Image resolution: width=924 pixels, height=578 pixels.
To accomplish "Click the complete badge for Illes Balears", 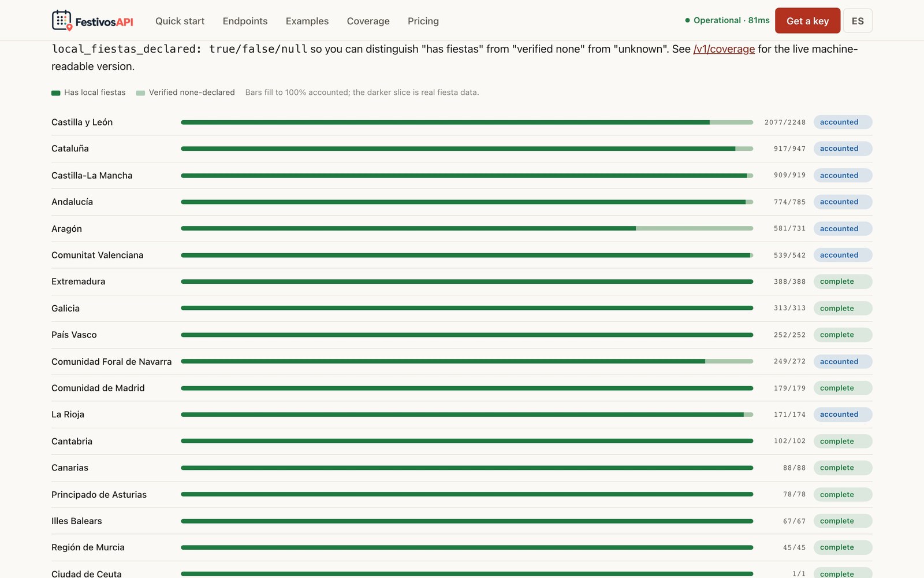I will [843, 521].
